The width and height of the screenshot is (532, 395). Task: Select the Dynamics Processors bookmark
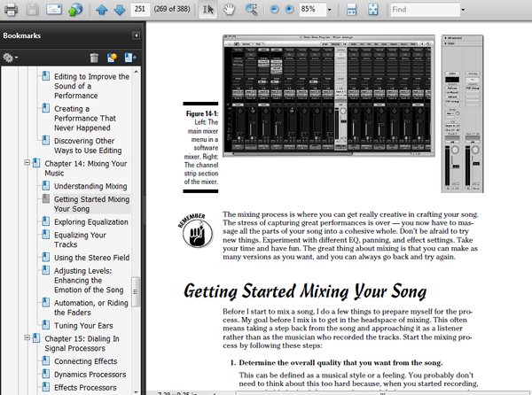90,375
